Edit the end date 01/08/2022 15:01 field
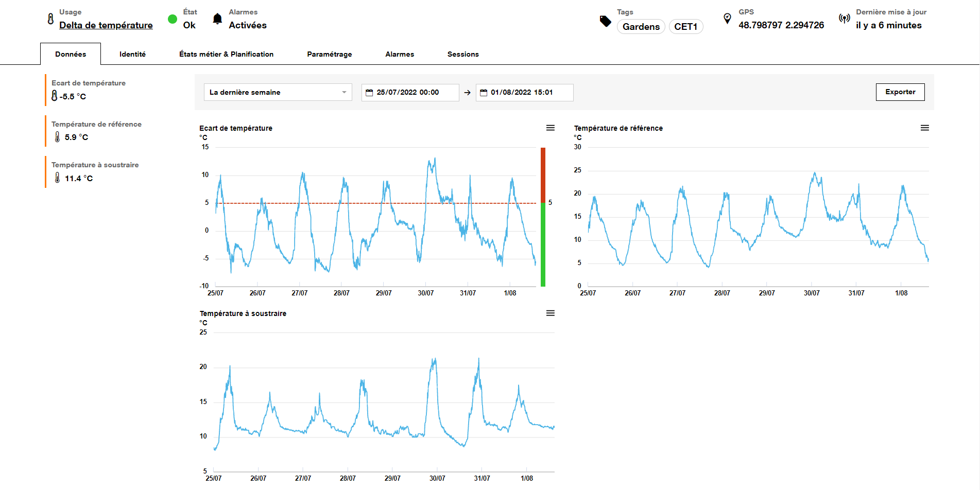This screenshot has width=980, height=490. point(524,93)
